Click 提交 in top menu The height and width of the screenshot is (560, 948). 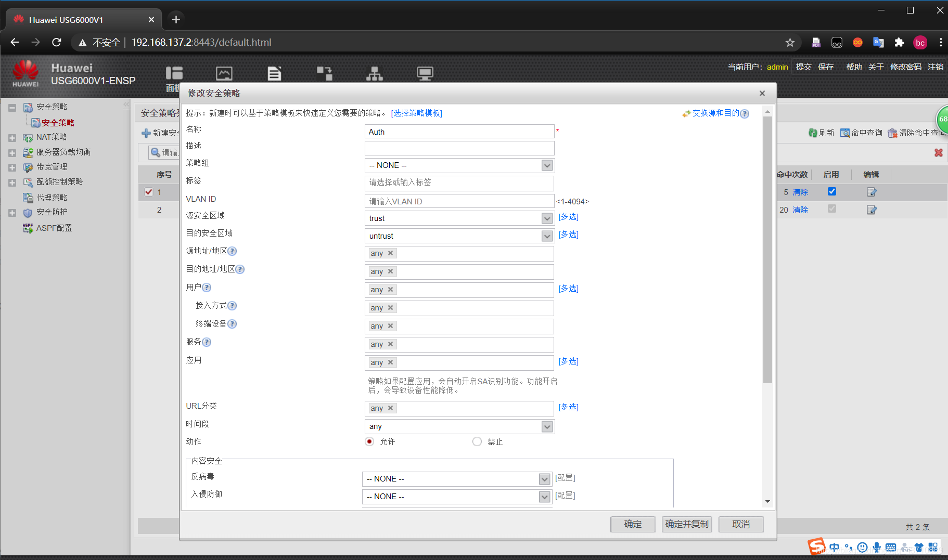(803, 67)
